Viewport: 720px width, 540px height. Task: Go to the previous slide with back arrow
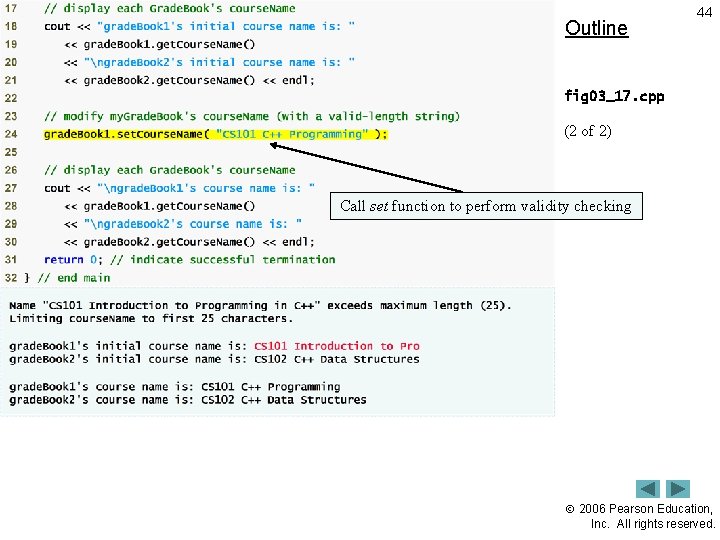pyautogui.click(x=647, y=489)
